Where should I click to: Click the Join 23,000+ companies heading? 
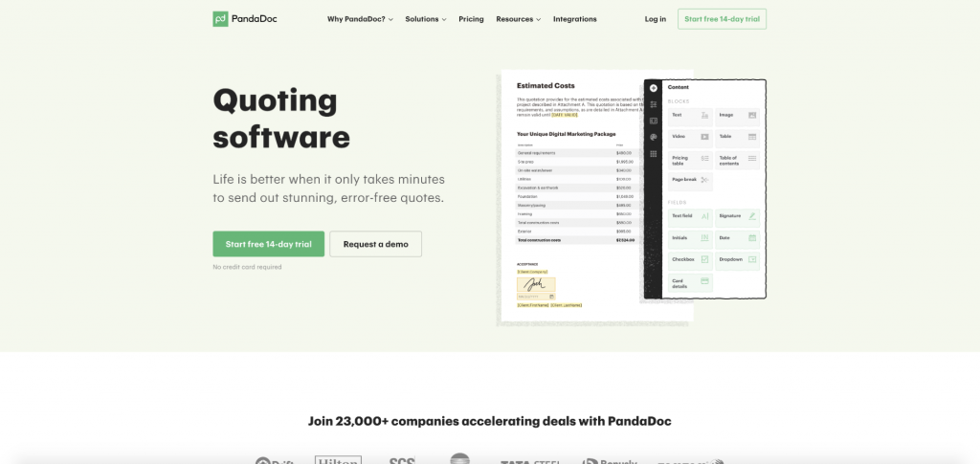click(489, 422)
